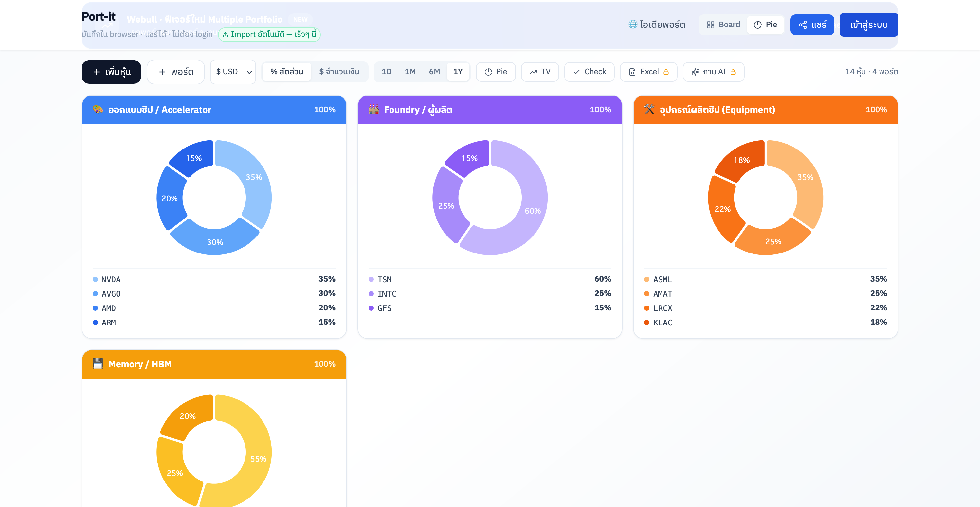Click the Accelerator card header title

pyautogui.click(x=160, y=110)
